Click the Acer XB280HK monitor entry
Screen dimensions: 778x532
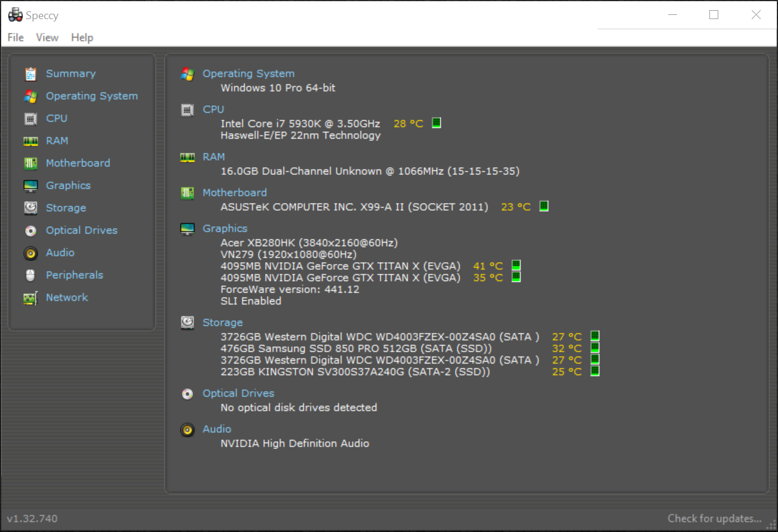[x=309, y=242]
